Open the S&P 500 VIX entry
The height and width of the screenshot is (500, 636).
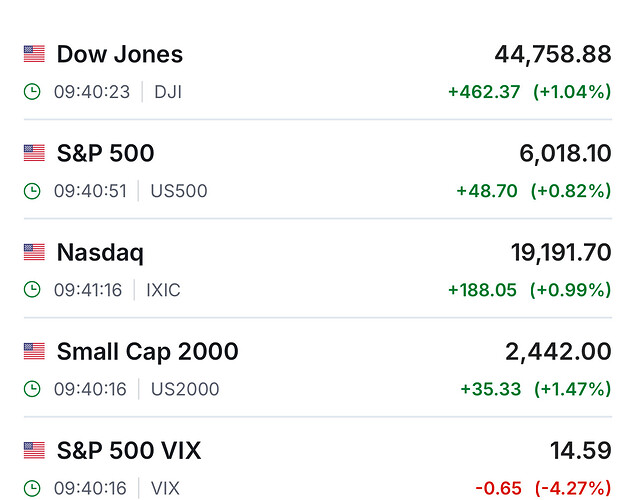tap(129, 451)
